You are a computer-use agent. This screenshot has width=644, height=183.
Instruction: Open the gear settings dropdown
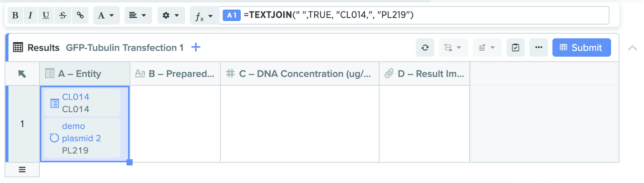point(171,15)
